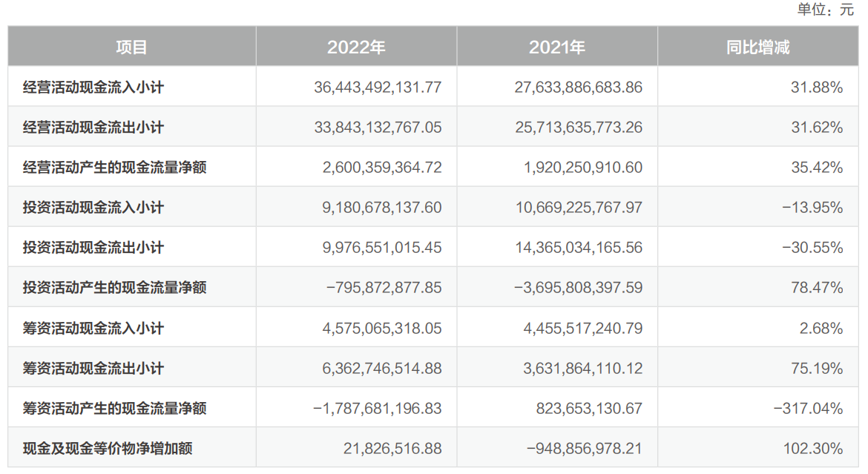
Task: Click the 经营活动现金流入小计 row label
Action: click(x=93, y=88)
